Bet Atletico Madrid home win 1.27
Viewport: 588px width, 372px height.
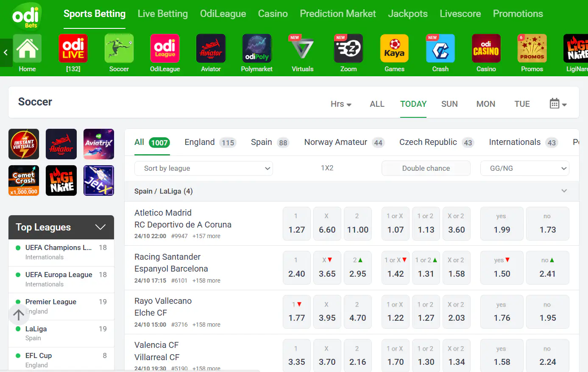[x=297, y=224]
